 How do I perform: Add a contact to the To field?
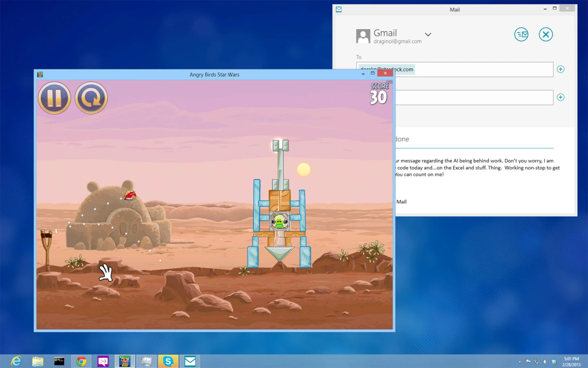[561, 69]
